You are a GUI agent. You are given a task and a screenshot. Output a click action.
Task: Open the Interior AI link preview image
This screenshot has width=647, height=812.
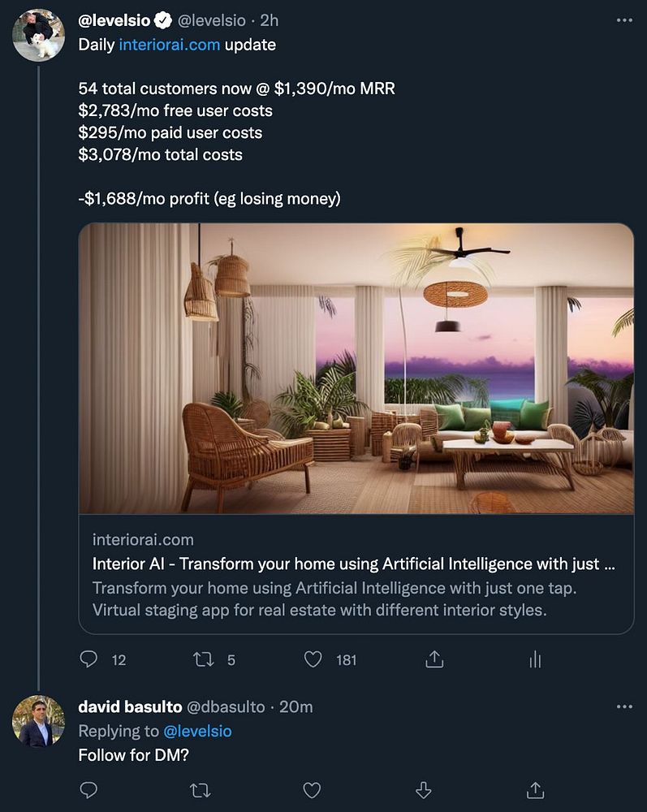pos(356,369)
